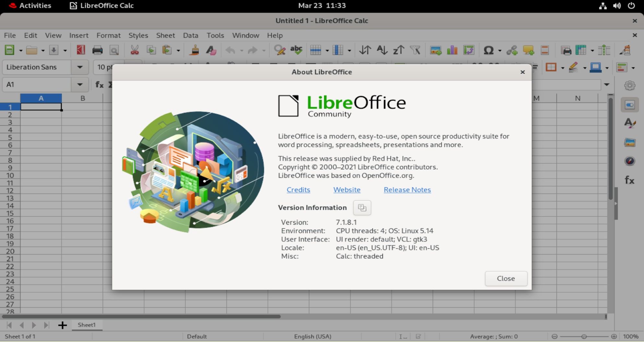Screen dimensions: 644x342
Task: Click the Clear Direct Formatting icon
Action: click(x=211, y=50)
